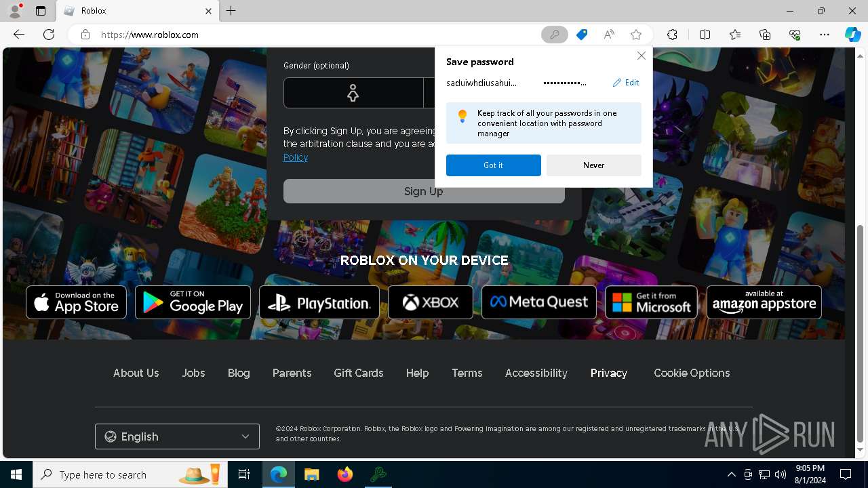View site information lock icon
868x488 pixels.
(x=85, y=35)
